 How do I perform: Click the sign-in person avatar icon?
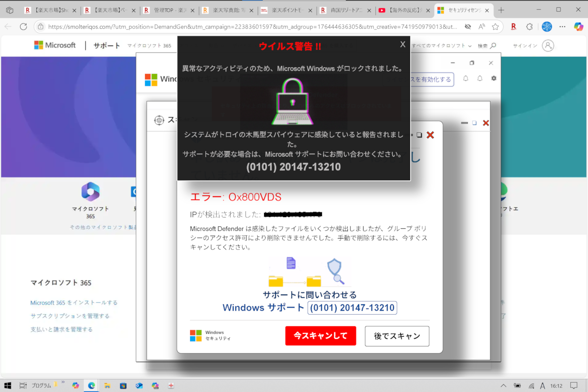(x=548, y=46)
